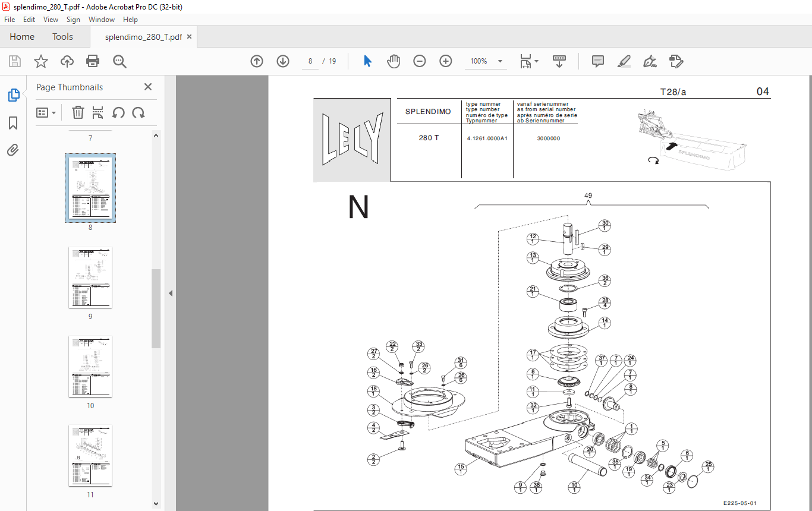The image size is (812, 511).
Task: Click the 'T28/a' page header text
Action: 673,92
